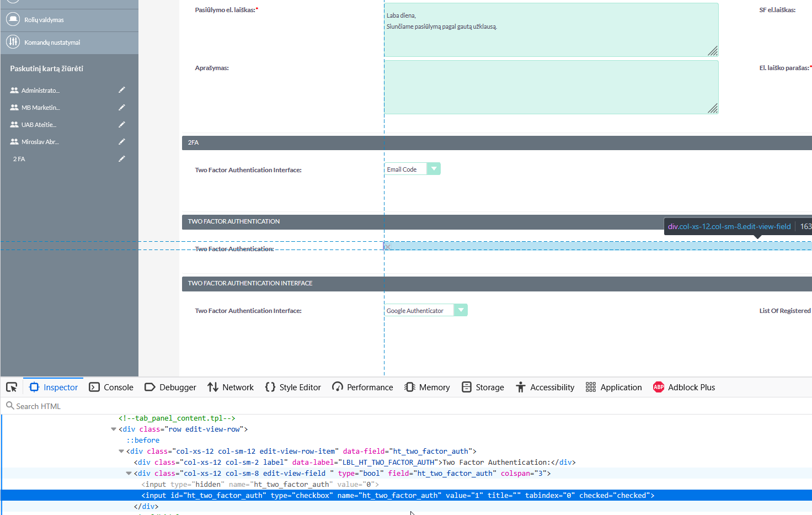Open MB Marketin... recently viewed record

coord(41,108)
